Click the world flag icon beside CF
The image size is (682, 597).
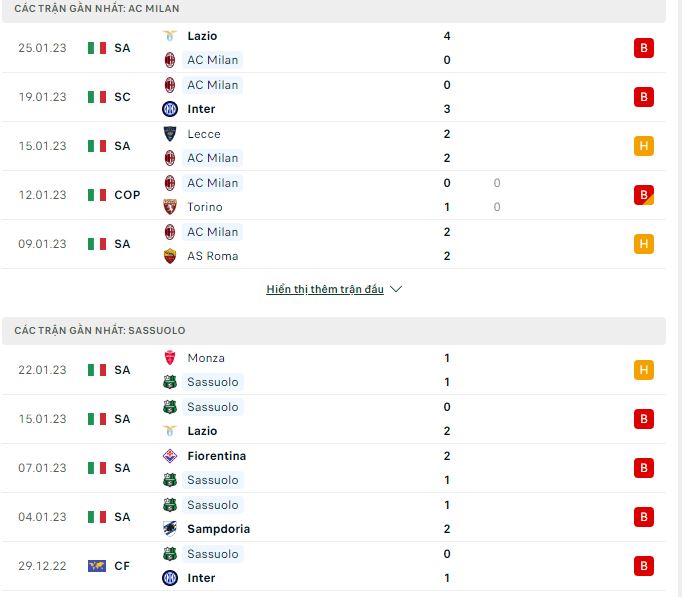[x=97, y=566]
